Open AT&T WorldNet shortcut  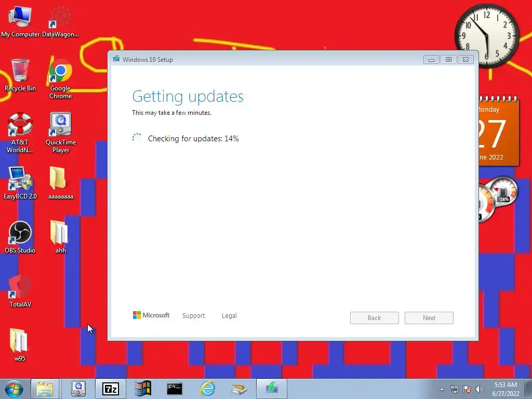20,133
